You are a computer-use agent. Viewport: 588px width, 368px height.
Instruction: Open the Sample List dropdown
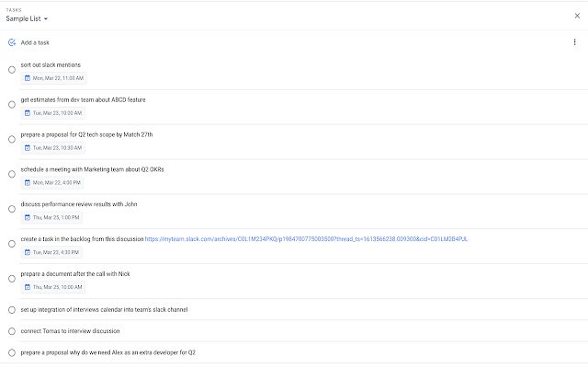27,18
